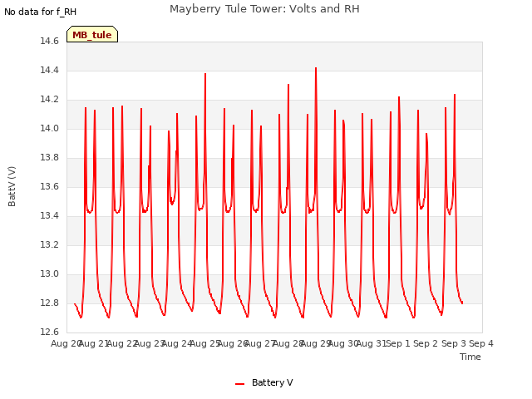532x399 pixels.
Task: Click the 'No data for f_RH' message
Action: point(41,12)
